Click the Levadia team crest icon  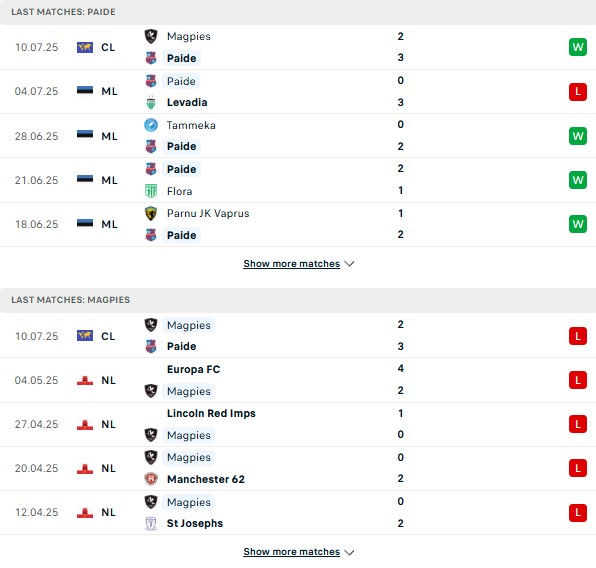[x=151, y=103]
